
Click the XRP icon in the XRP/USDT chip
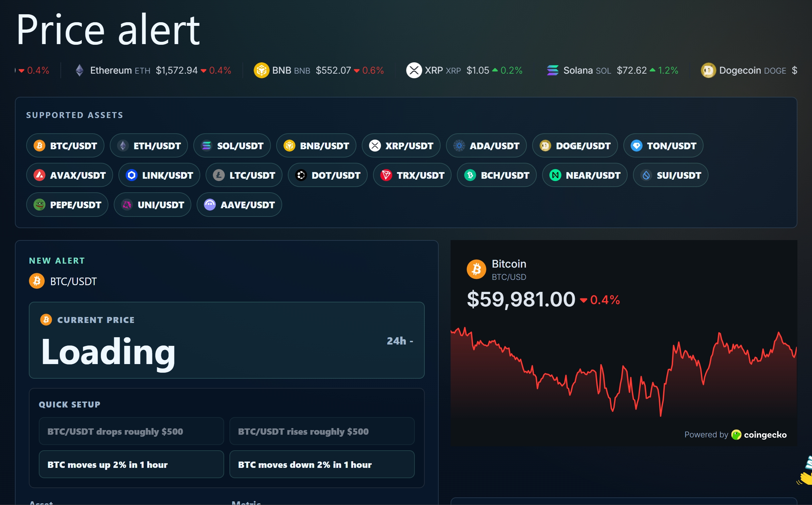[375, 146]
